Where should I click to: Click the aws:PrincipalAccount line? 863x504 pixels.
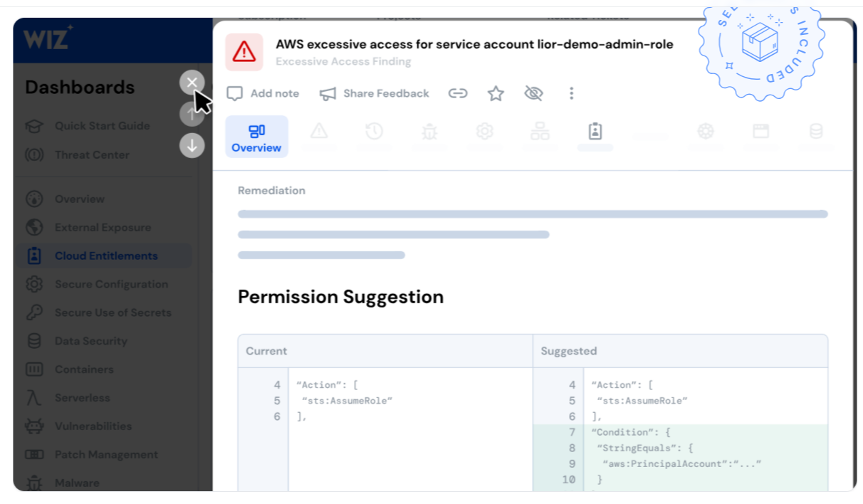coord(681,463)
